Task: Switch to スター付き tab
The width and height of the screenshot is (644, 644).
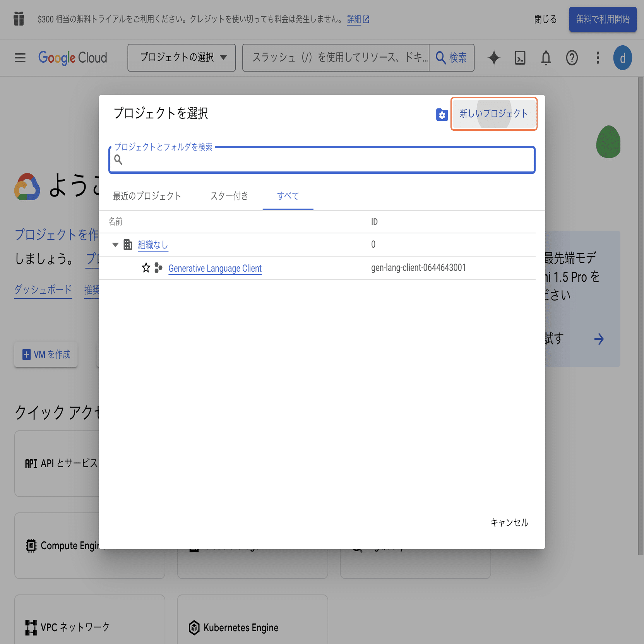Action: (x=229, y=196)
